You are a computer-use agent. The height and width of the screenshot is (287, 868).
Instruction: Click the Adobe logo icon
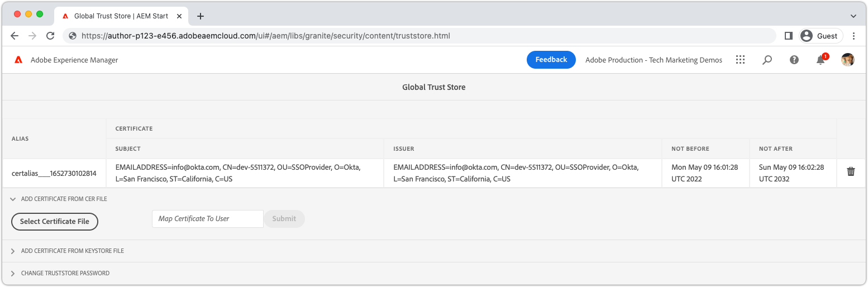[18, 60]
